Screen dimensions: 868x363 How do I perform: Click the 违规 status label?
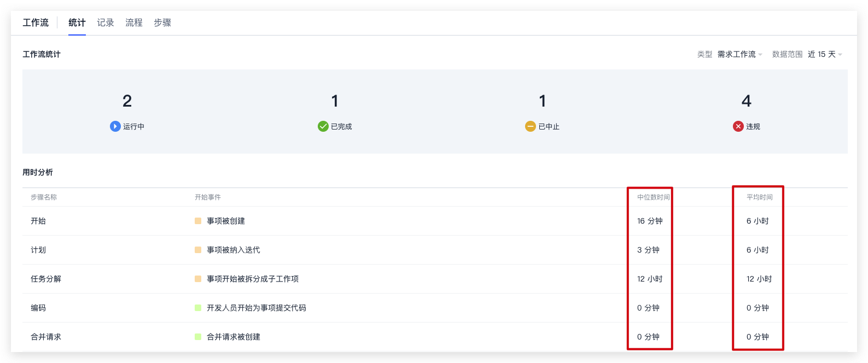[x=753, y=126]
